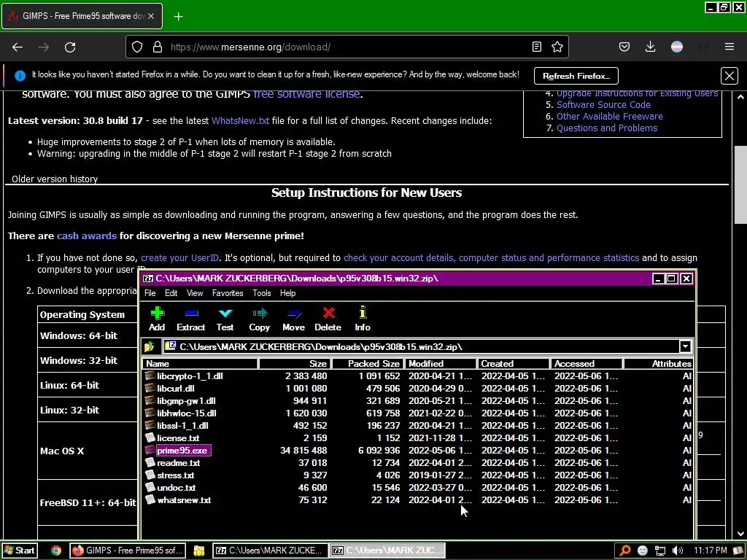The width and height of the screenshot is (747, 560).
Task: Close the GIMPS Prime95 browser tab
Action: (x=151, y=16)
